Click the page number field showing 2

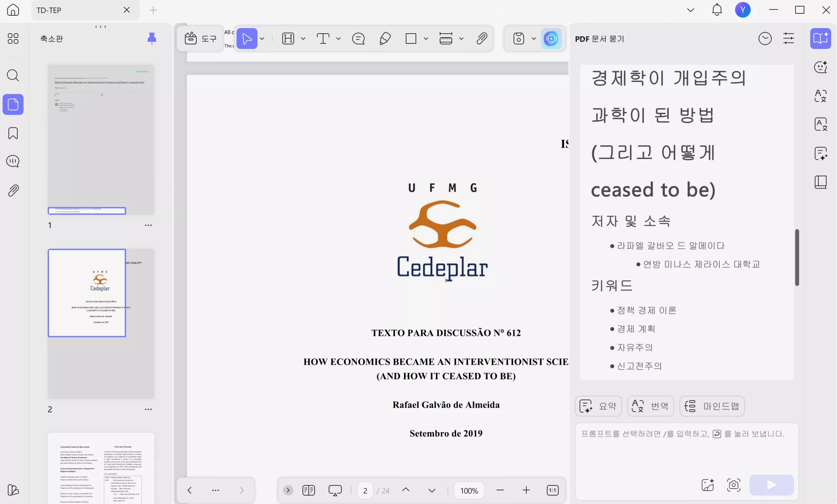pos(365,490)
